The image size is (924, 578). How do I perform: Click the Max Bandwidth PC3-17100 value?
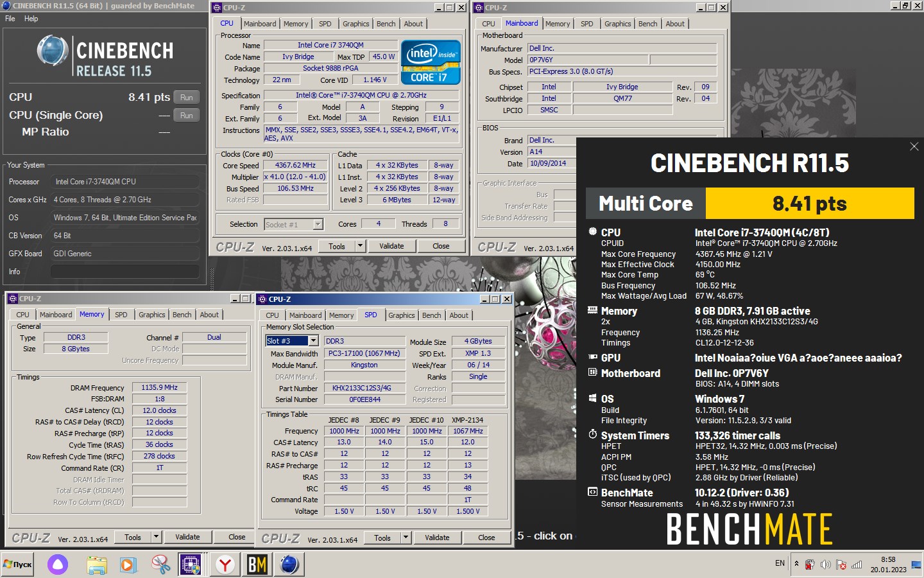pos(364,353)
